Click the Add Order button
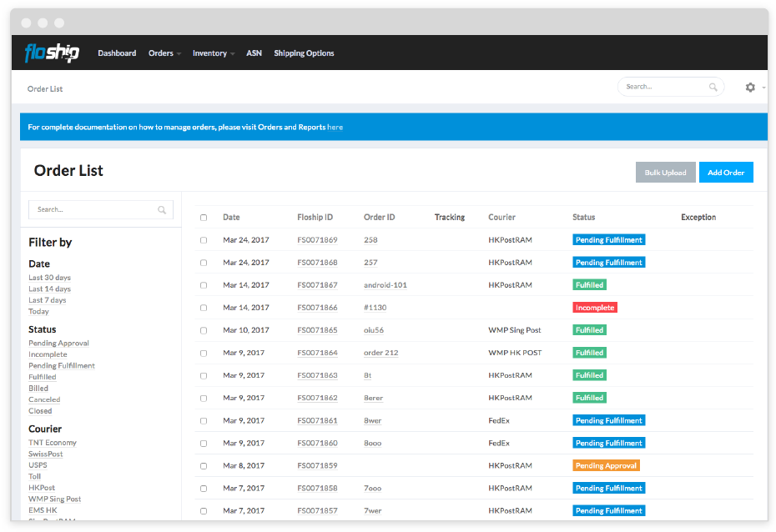 click(725, 173)
